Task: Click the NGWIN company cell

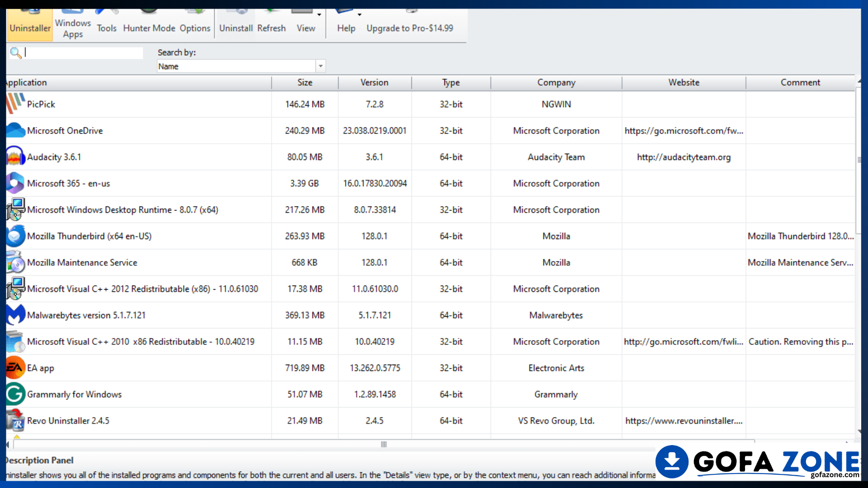Action: pos(556,104)
